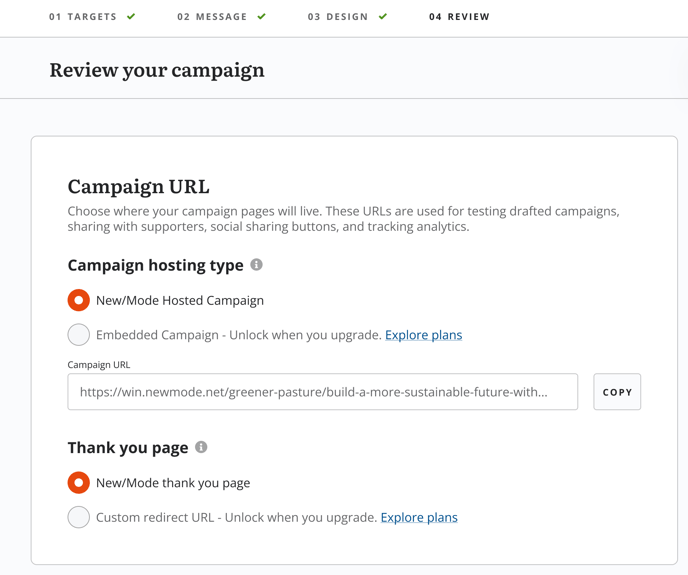Select Custom redirect URL radio option
The height and width of the screenshot is (575, 688).
(x=79, y=517)
